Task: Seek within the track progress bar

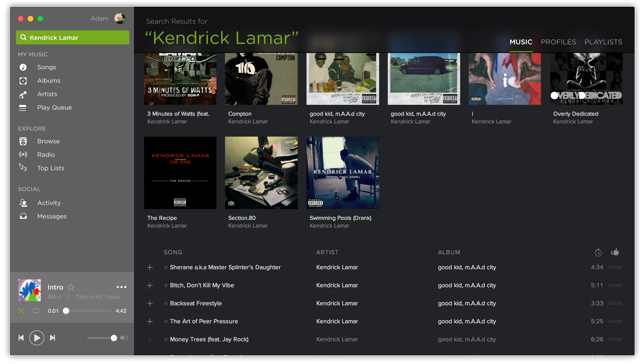Action: pyautogui.click(x=87, y=311)
